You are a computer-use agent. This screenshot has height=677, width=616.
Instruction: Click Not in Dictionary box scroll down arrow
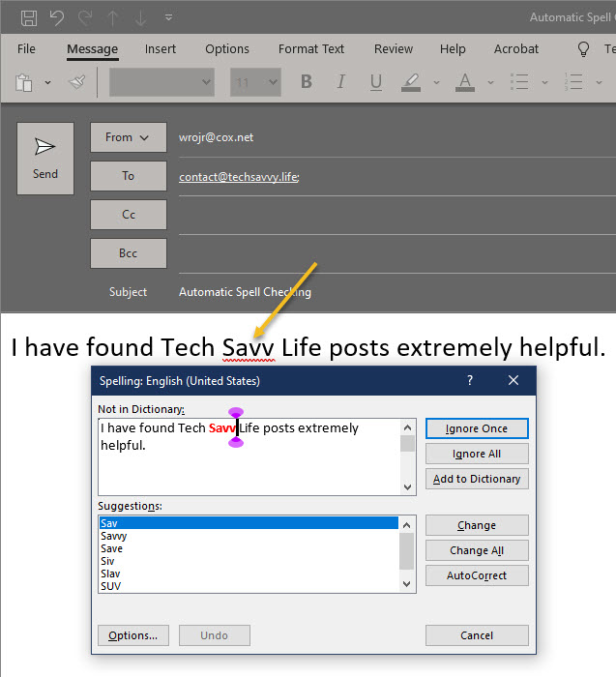[x=407, y=487]
